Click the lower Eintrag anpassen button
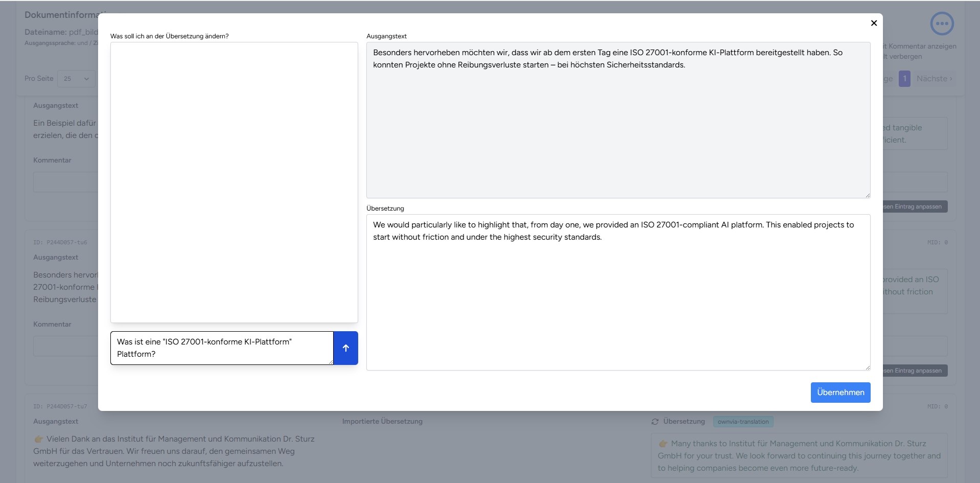 point(915,371)
